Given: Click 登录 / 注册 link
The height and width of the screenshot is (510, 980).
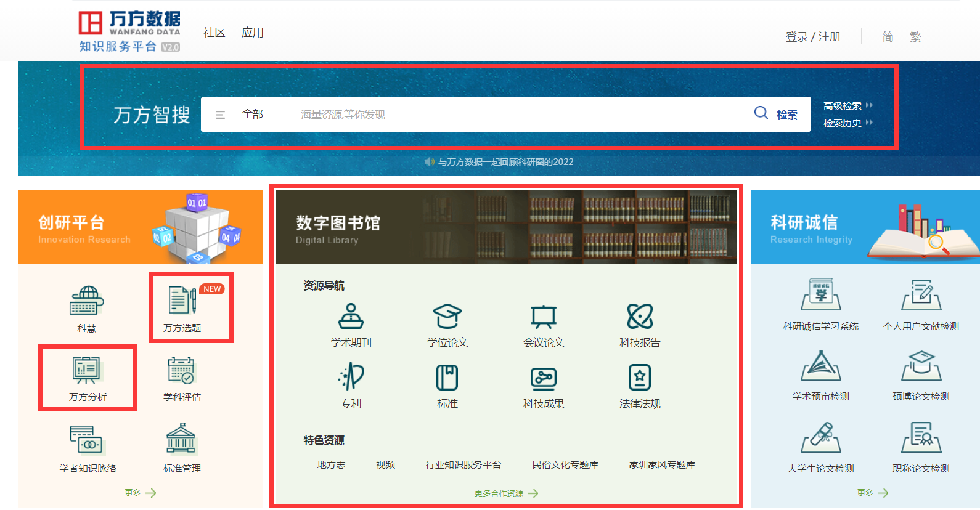Looking at the screenshot, I should [x=813, y=37].
